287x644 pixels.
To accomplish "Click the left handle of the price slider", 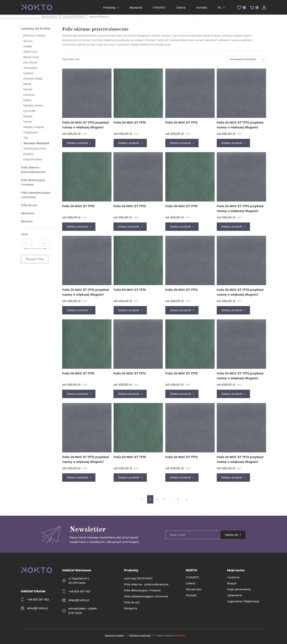I will (x=25, y=248).
